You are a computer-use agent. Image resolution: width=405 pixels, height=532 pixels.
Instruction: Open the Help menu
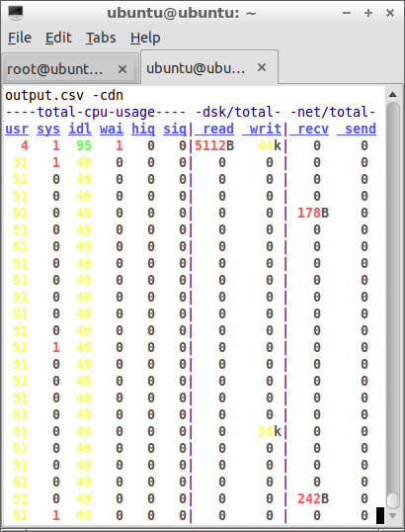click(145, 38)
